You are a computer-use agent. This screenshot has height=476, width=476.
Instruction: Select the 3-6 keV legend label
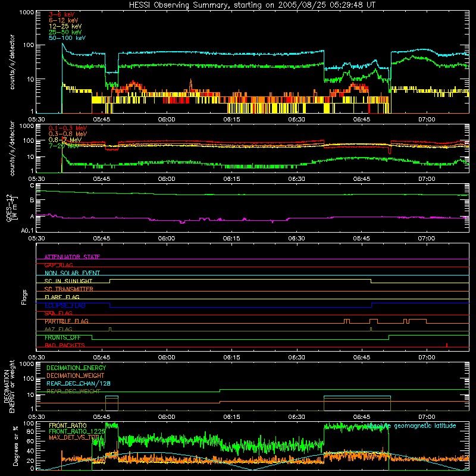tap(61, 14)
